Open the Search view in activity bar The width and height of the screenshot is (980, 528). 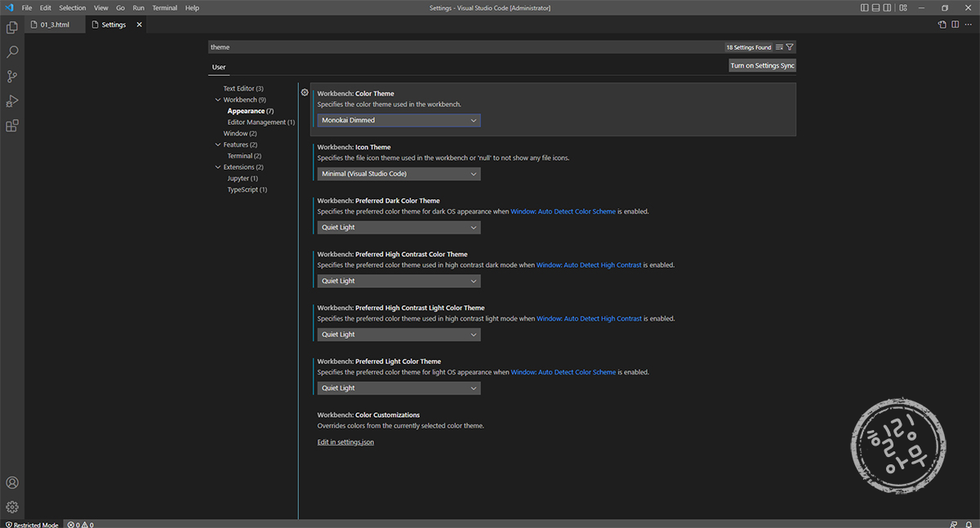[12, 51]
